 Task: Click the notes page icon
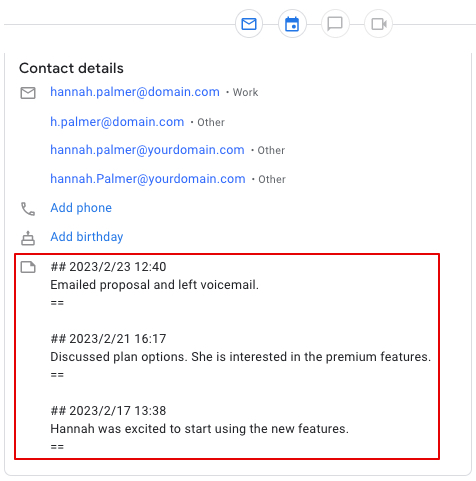pos(28,267)
